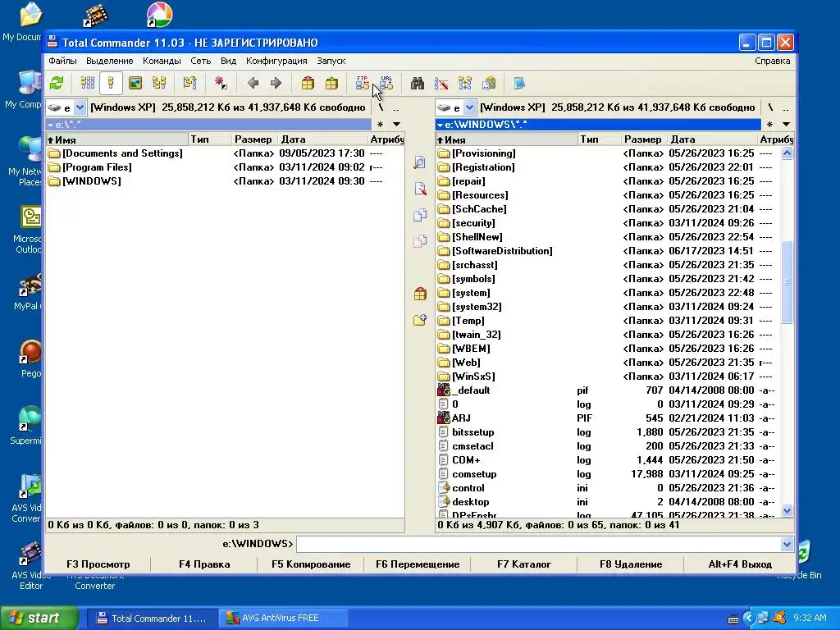Open the synchronize directories icon
This screenshot has width=840, height=630.
coord(465,83)
